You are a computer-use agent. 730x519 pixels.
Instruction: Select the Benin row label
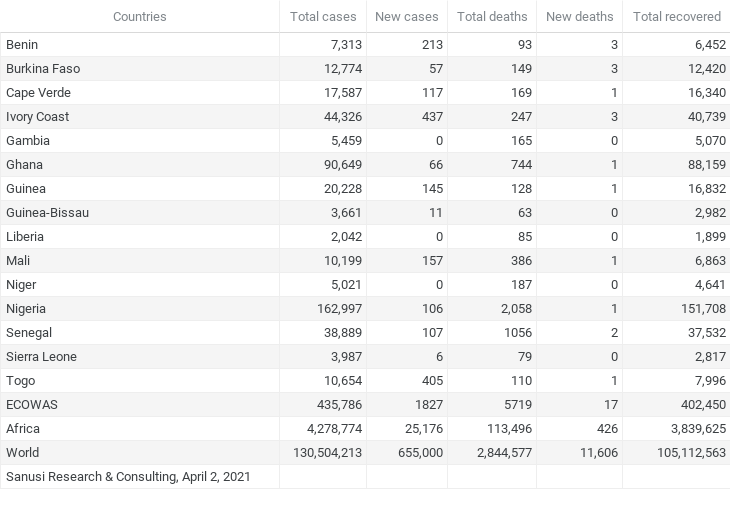[x=22, y=45]
